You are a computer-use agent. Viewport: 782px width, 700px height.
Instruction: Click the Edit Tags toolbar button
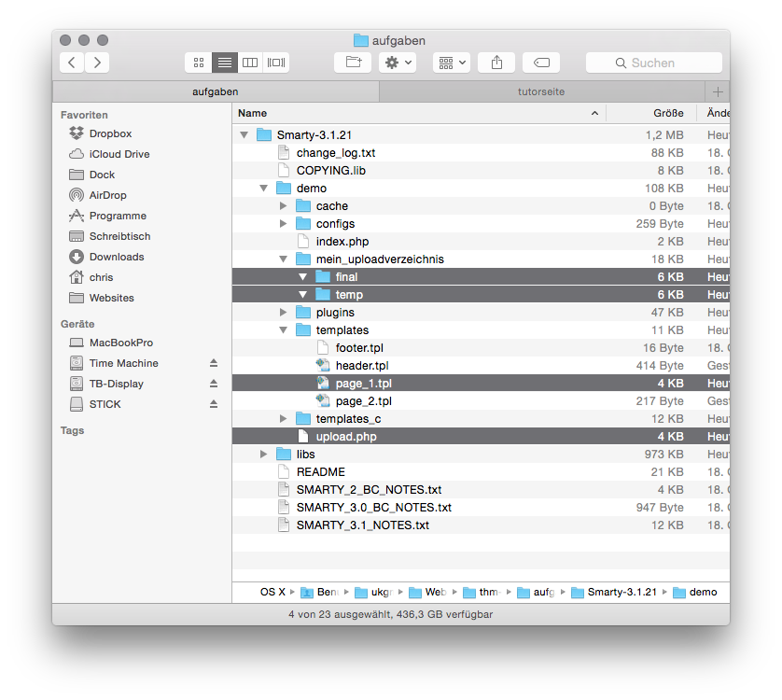(x=541, y=63)
